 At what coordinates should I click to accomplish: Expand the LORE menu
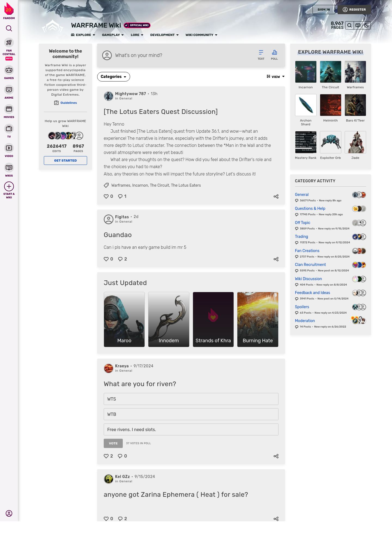pos(137,35)
